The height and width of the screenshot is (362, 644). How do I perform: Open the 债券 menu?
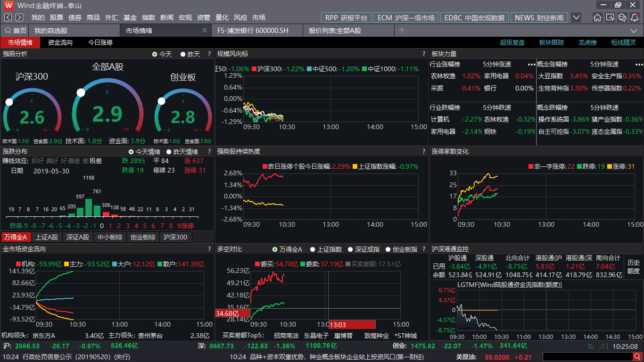pyautogui.click(x=75, y=17)
